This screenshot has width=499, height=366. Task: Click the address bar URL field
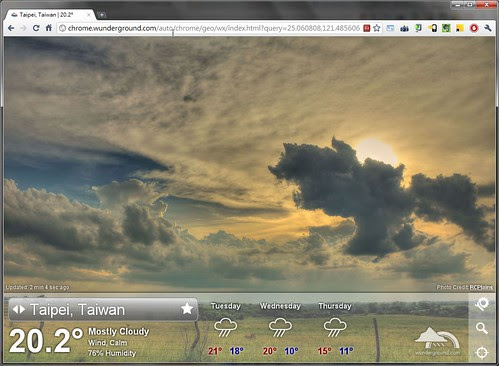[213, 28]
